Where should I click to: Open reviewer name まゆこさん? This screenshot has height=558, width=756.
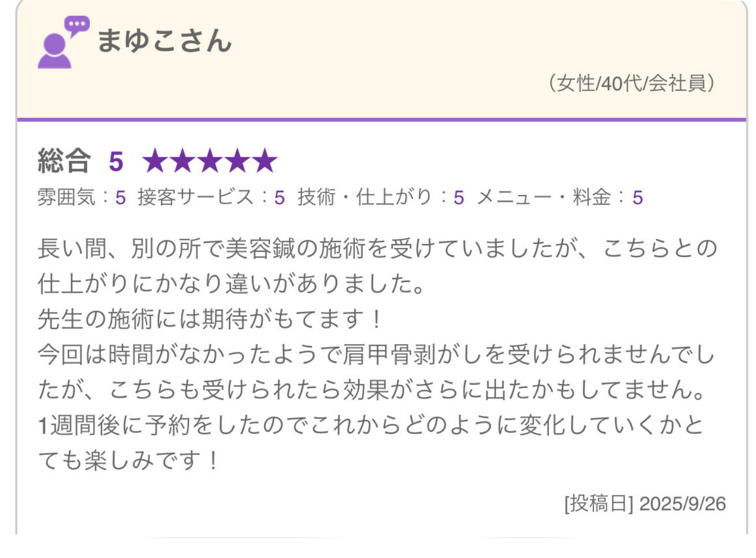pyautogui.click(x=164, y=41)
